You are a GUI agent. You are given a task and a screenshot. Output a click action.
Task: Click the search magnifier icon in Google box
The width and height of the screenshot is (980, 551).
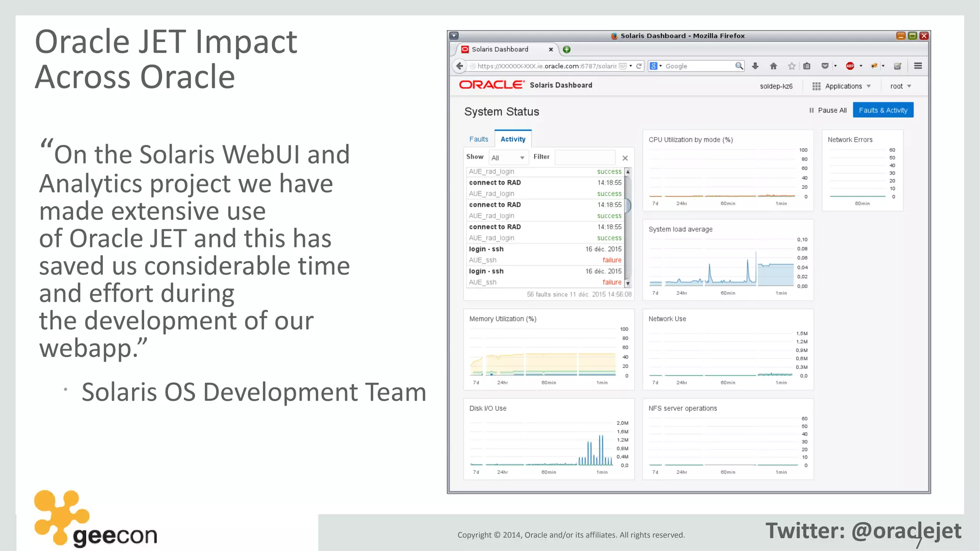pyautogui.click(x=739, y=66)
